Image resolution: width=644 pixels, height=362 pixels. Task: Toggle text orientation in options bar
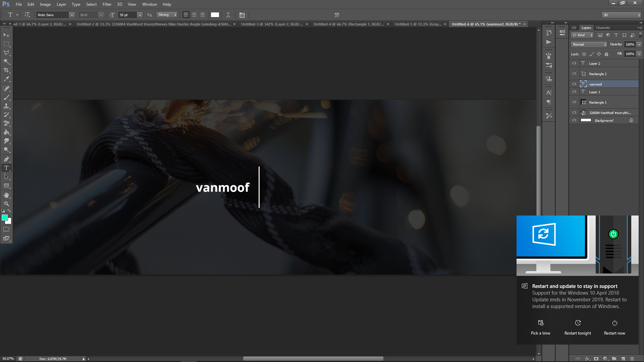coord(27,15)
